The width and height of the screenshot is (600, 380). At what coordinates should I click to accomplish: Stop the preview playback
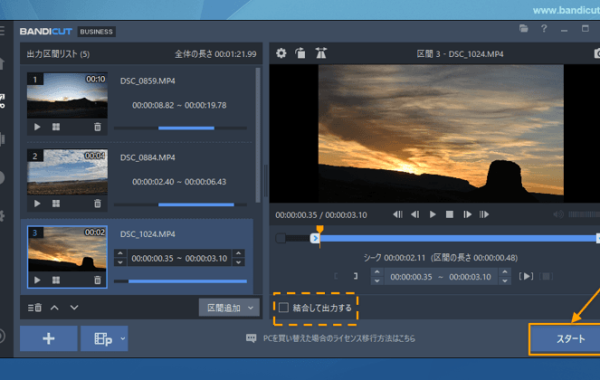[x=450, y=215]
